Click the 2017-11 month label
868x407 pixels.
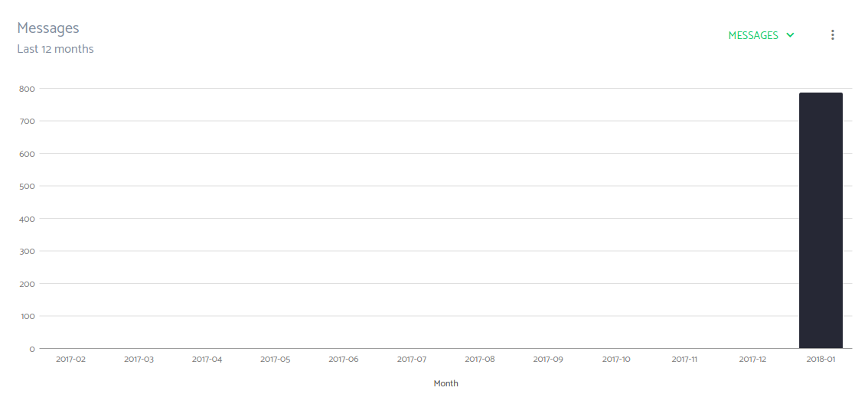684,359
